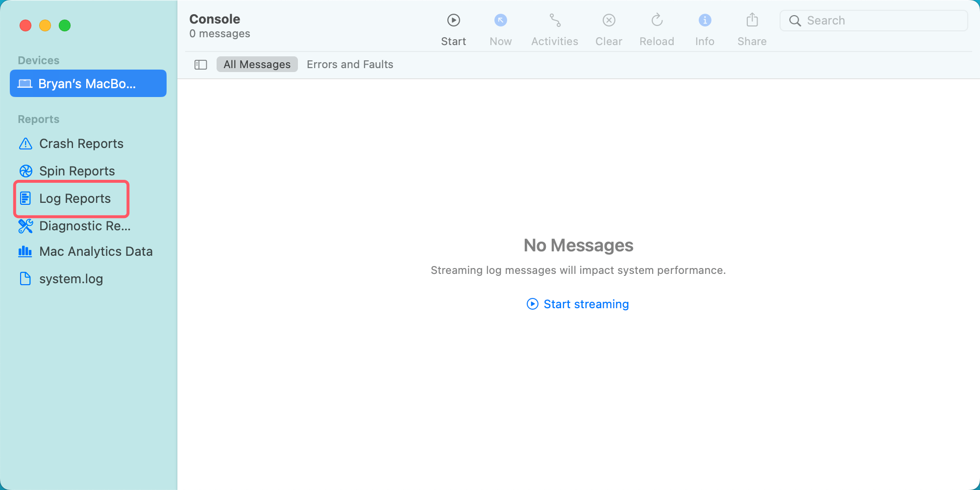Toggle the Info pane button
Screen dimensions: 980x490
tap(705, 21)
